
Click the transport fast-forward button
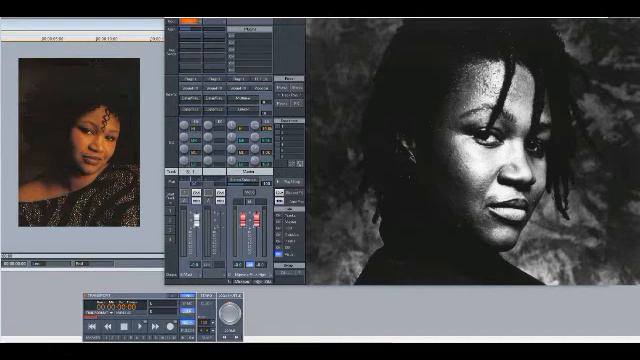(155, 327)
